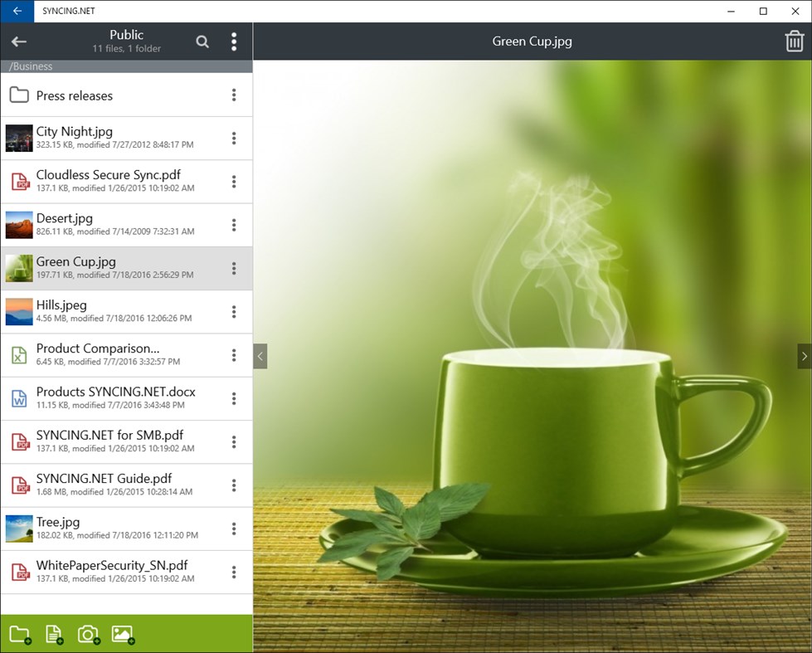Add a document using the add-file icon
The height and width of the screenshot is (653, 812).
pos(54,633)
